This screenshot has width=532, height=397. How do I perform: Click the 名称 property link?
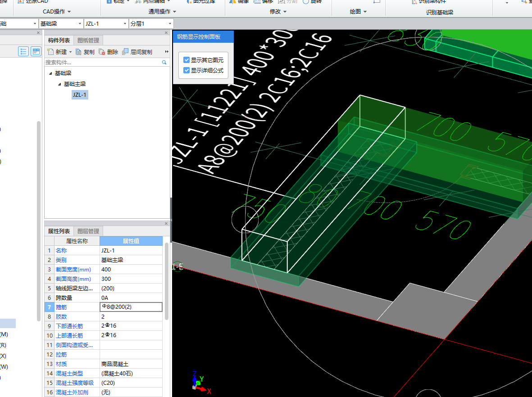(61, 251)
